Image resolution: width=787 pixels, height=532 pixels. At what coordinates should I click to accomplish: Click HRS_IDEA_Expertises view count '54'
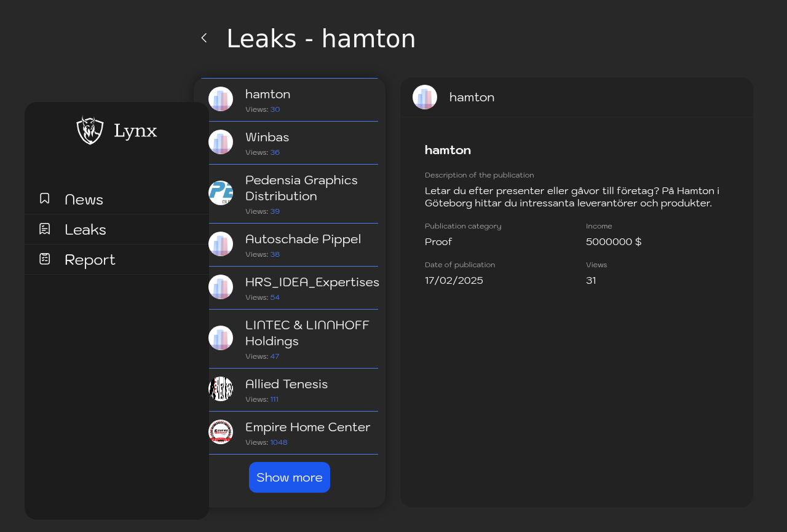point(275,297)
